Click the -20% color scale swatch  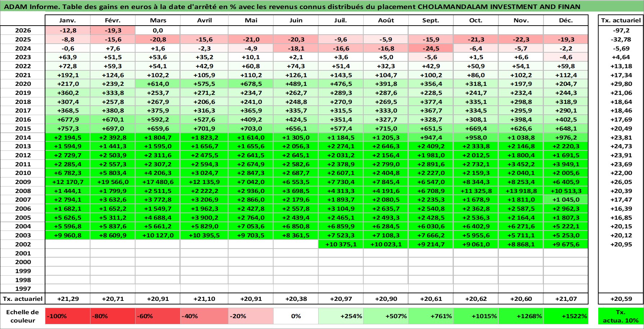point(251,316)
